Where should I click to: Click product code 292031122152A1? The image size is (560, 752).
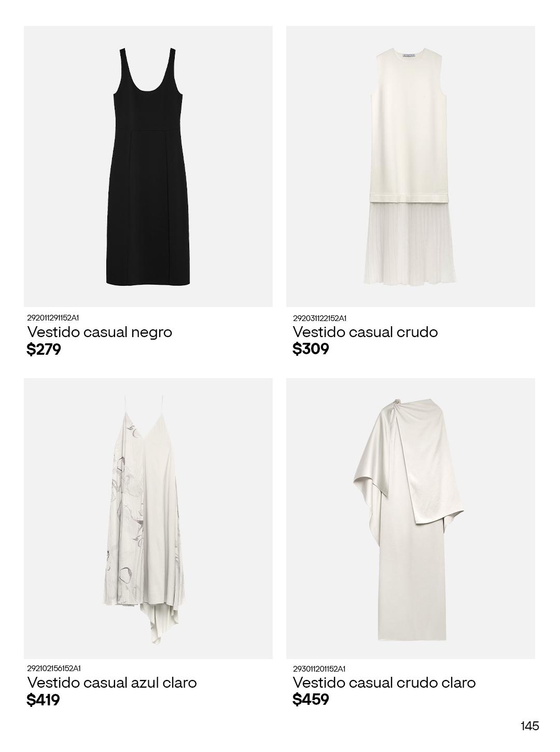tap(319, 318)
